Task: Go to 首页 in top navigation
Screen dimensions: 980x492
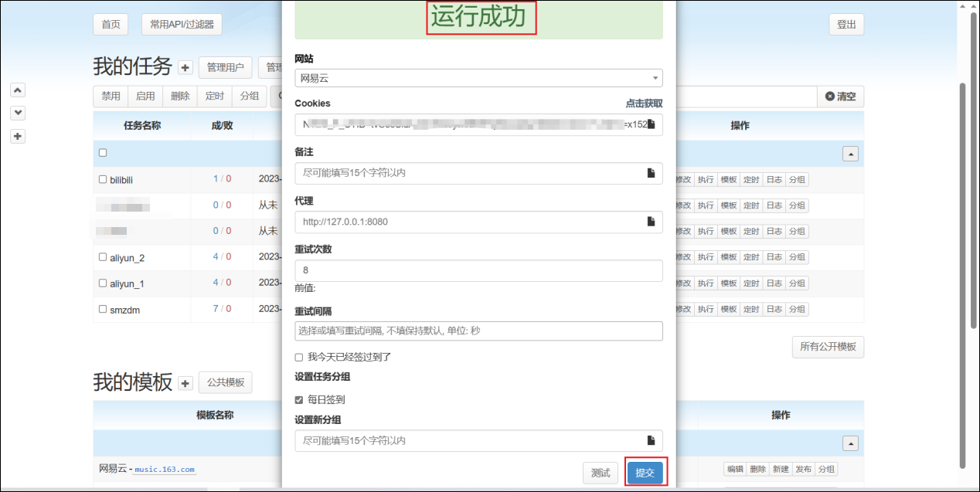Action: 111,25
